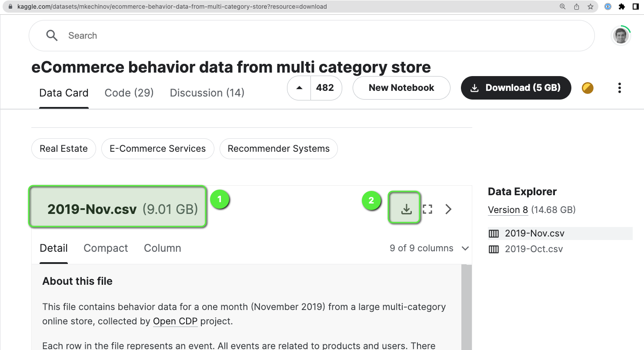Expand file view with the right chevron

(448, 209)
